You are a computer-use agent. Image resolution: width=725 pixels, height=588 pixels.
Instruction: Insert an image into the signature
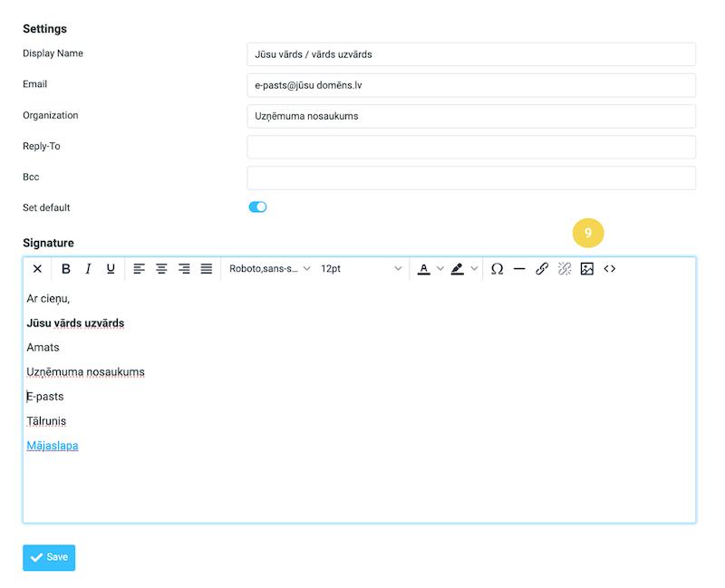(x=587, y=269)
